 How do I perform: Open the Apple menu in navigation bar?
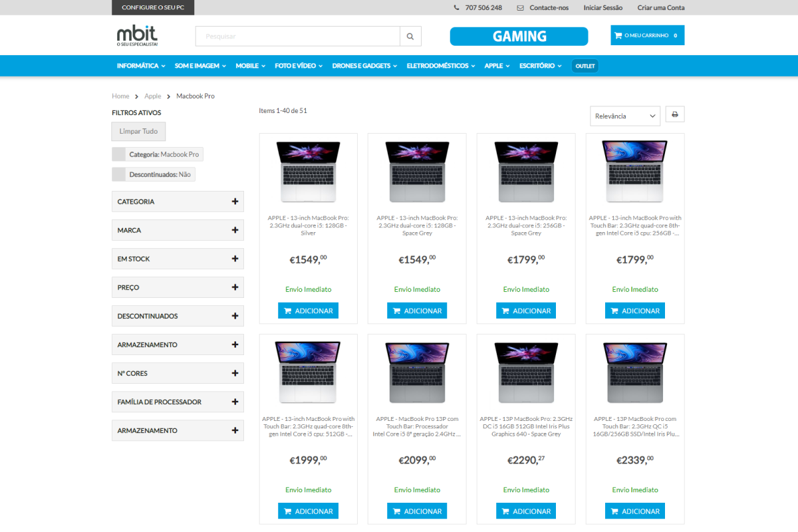[497, 66]
